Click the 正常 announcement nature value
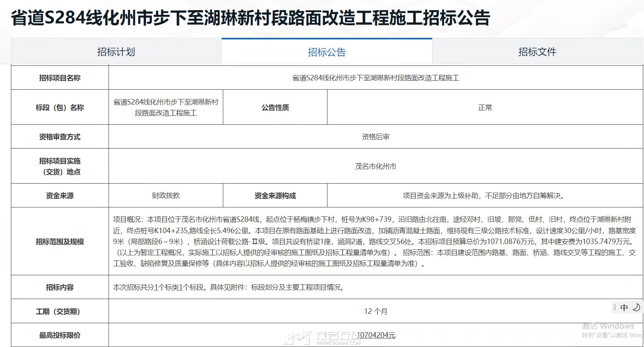The width and height of the screenshot is (644, 347). pyautogui.click(x=485, y=107)
